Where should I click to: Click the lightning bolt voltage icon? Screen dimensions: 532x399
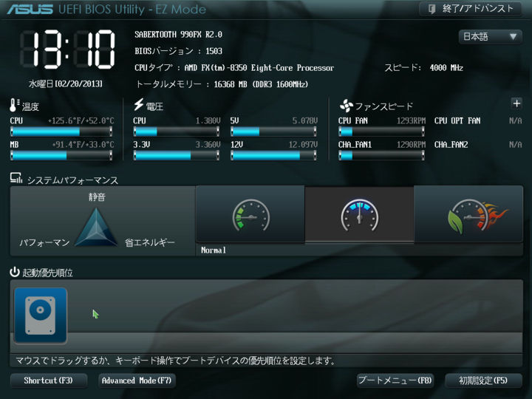pos(138,105)
